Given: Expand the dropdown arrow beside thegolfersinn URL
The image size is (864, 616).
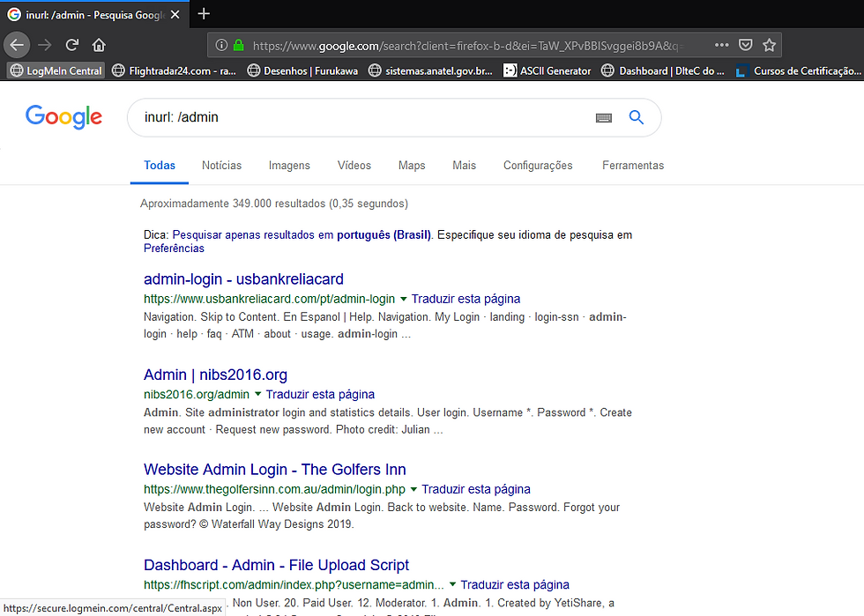Looking at the screenshot, I should point(413,489).
